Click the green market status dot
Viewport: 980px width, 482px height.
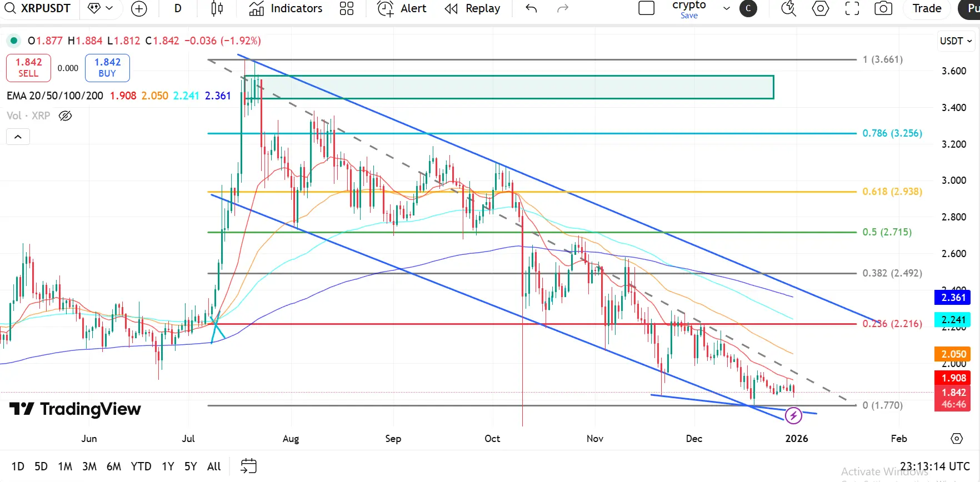click(14, 41)
